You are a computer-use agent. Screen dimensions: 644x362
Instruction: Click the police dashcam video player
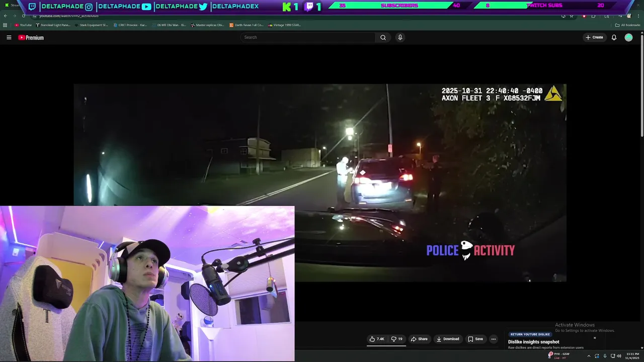point(320,183)
